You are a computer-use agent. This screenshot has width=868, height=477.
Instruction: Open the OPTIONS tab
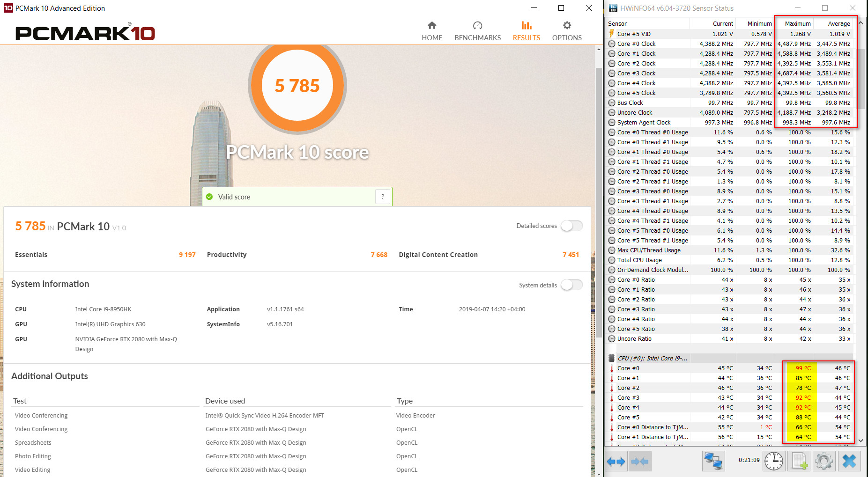click(567, 31)
